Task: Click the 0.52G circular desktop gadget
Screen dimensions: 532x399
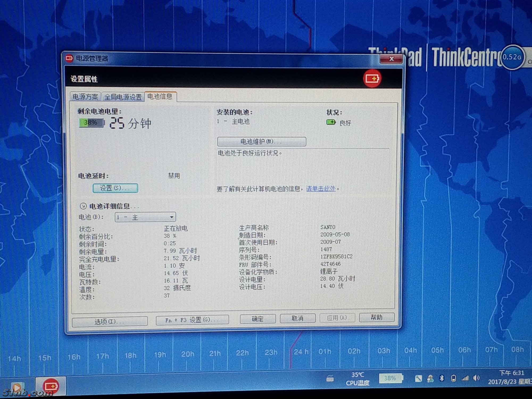Action: [512, 57]
